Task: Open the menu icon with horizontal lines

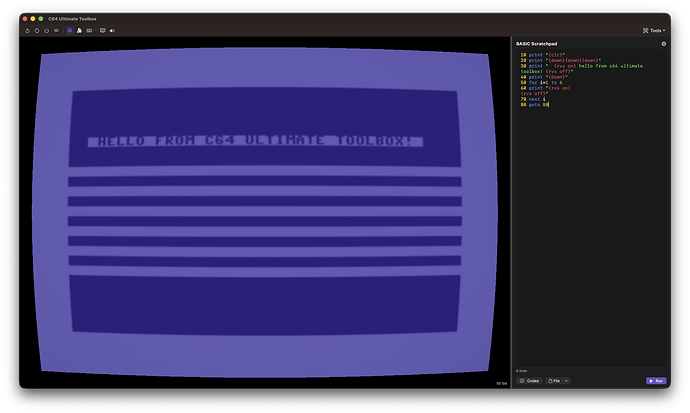Action: pos(56,31)
